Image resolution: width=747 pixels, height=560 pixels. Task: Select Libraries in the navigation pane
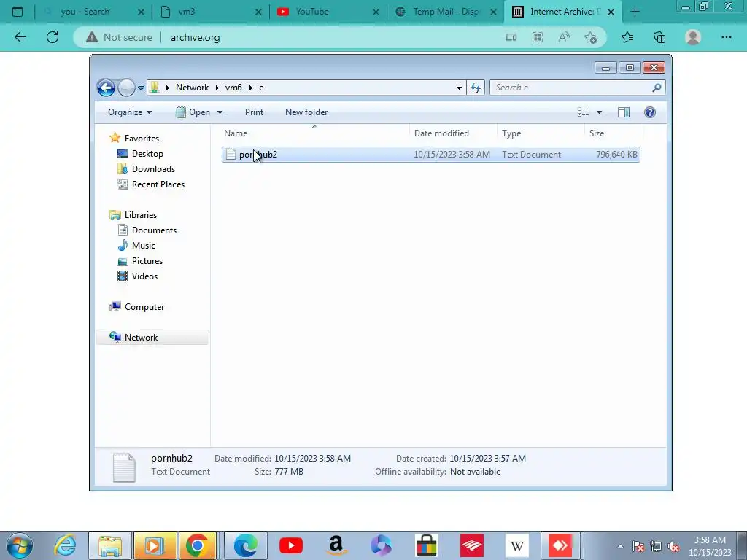tap(141, 215)
